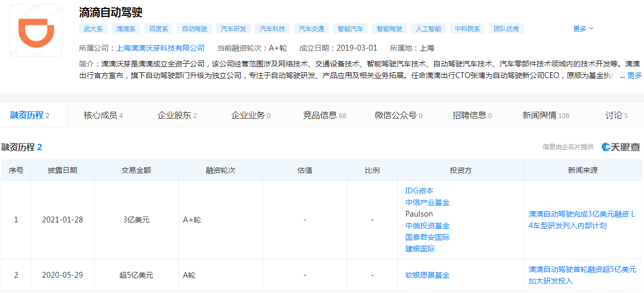Click the 所属地 上海 text
The height and width of the screenshot is (293, 644).
tap(412, 48)
